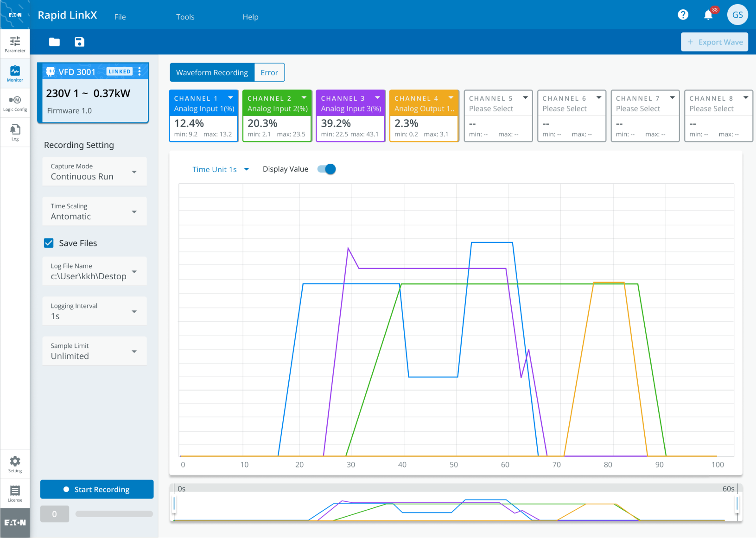Viewport: 756px width, 538px height.
Task: Select the Waveform Recording tab
Action: click(212, 72)
